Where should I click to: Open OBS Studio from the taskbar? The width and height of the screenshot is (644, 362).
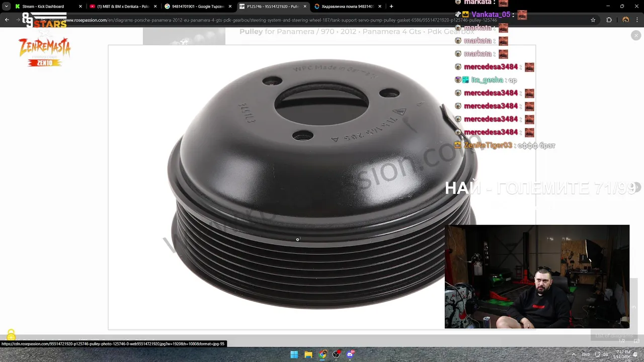click(x=337, y=354)
